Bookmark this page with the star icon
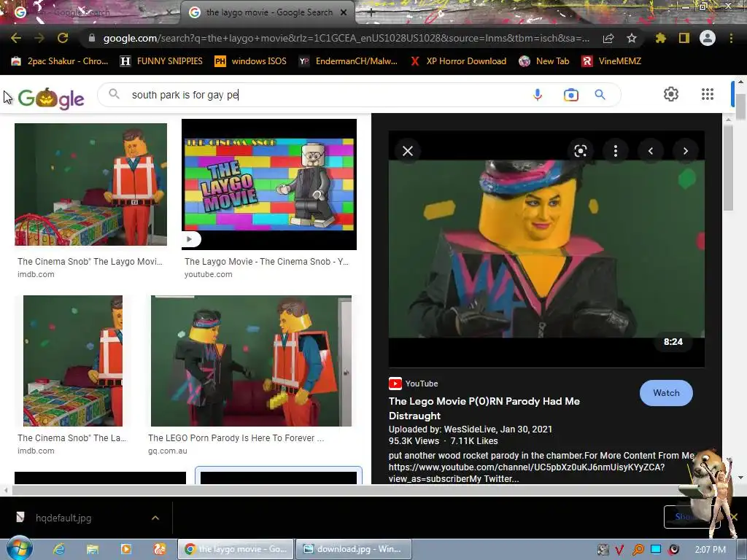 pos(632,38)
